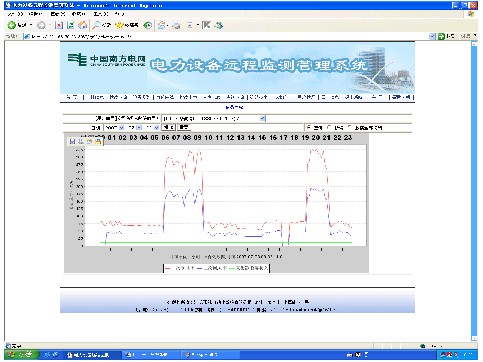Open the month dropdown in the date row

(139, 127)
